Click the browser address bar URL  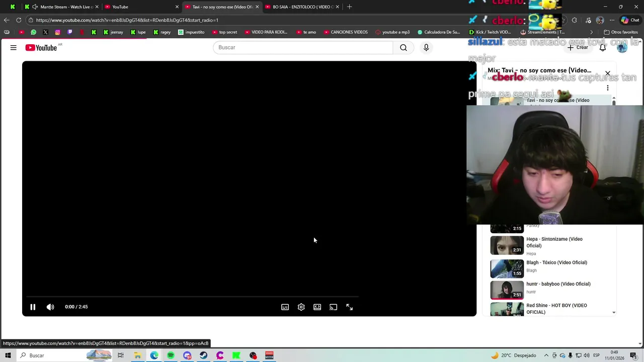coord(127,20)
